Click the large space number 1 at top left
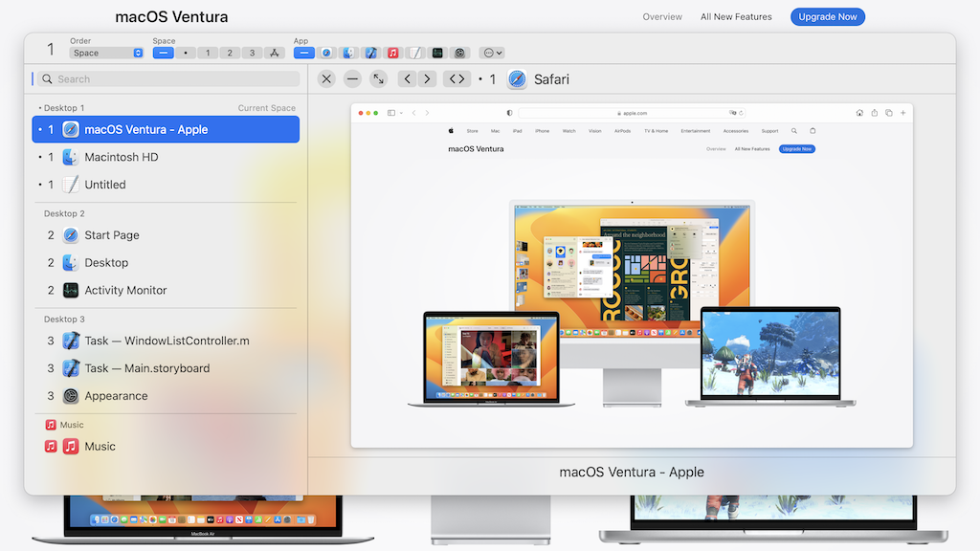The image size is (980, 551). click(51, 50)
